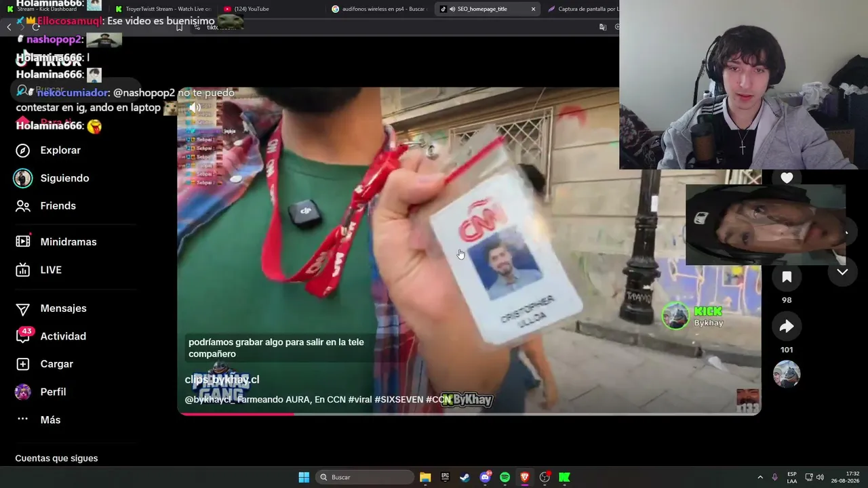868x488 pixels.
Task: Click the Minidramas film icon
Action: coord(23,241)
